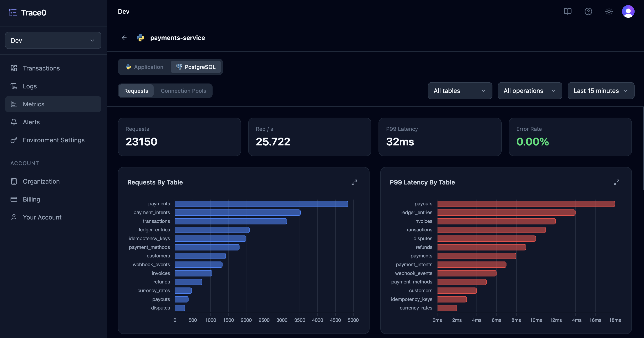Open the user avatar menu

(628, 11)
